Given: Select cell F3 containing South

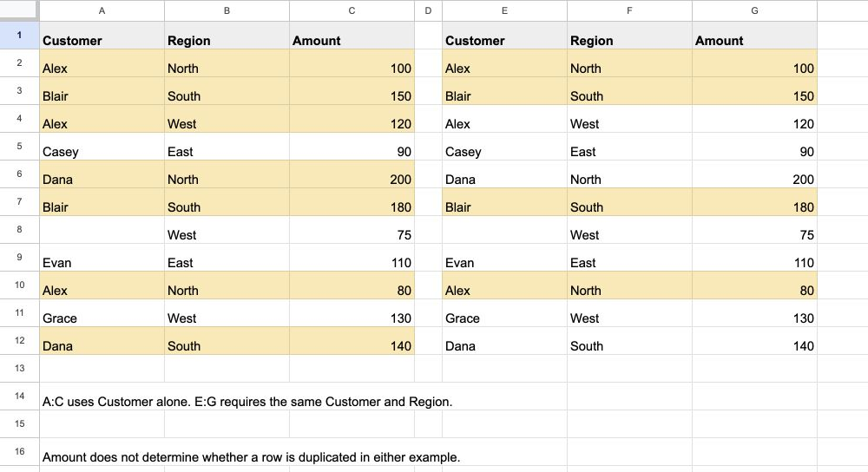Looking at the screenshot, I should (629, 91).
